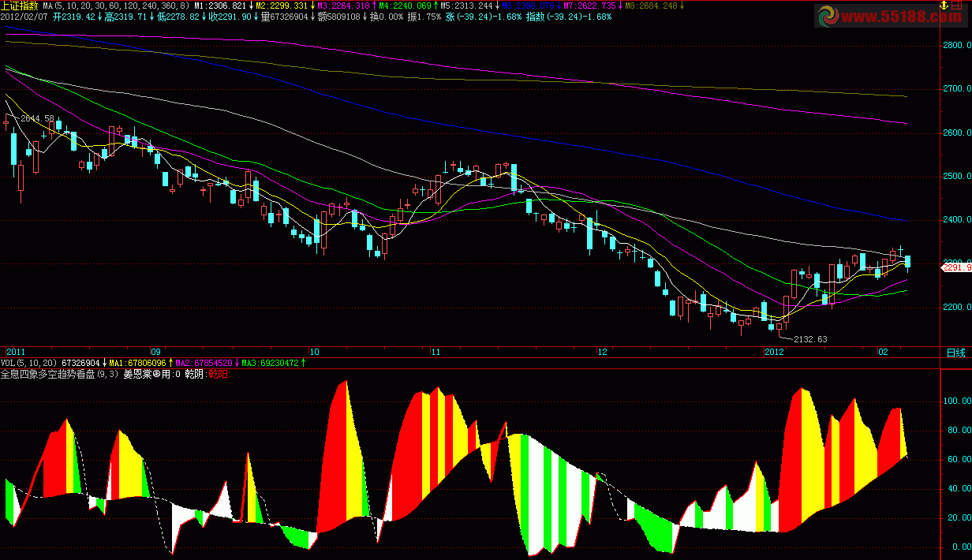Select the M1:2306.821 moving average label

pos(219,6)
